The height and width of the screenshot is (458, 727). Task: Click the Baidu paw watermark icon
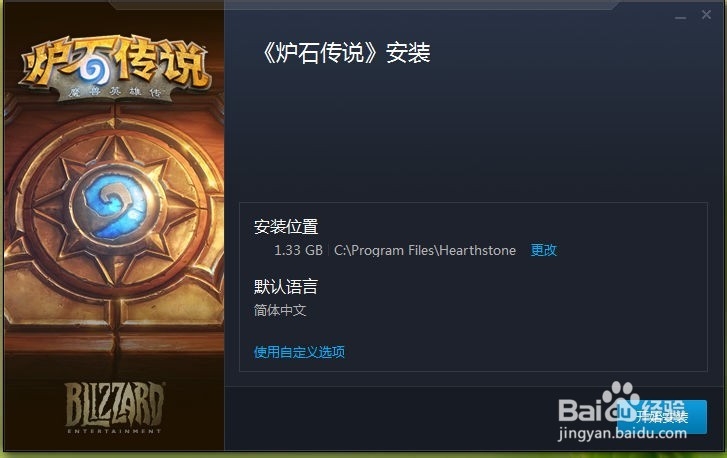[x=621, y=397]
